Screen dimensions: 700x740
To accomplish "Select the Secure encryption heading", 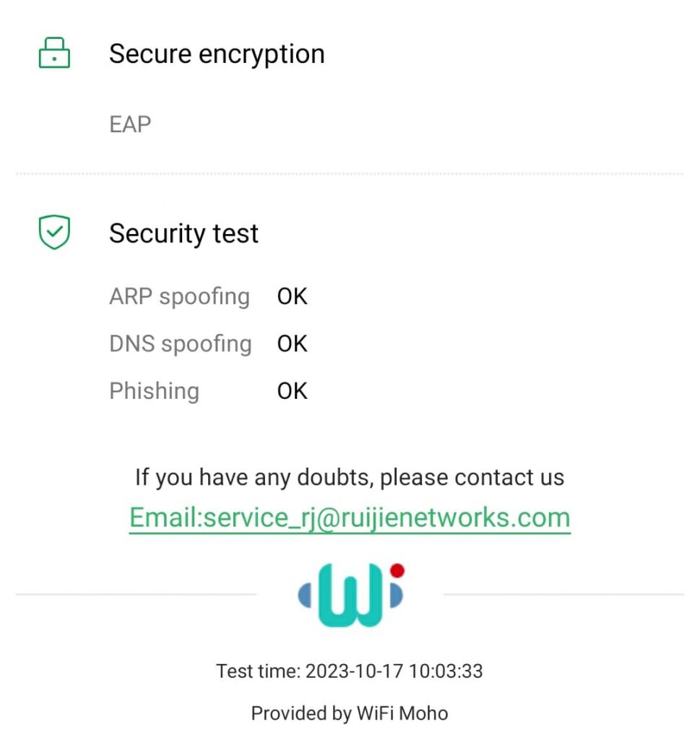I will pyautogui.click(x=217, y=53).
